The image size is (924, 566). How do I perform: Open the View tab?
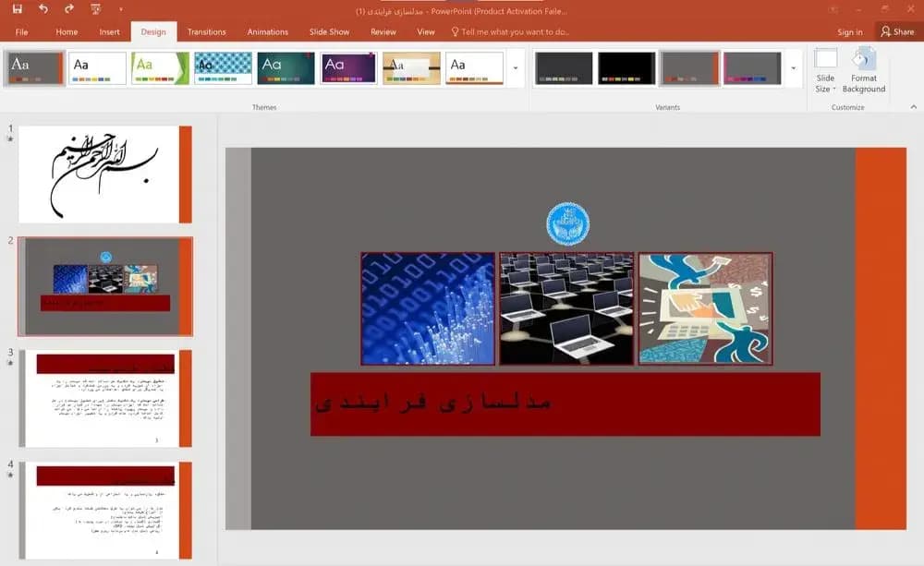tap(425, 31)
